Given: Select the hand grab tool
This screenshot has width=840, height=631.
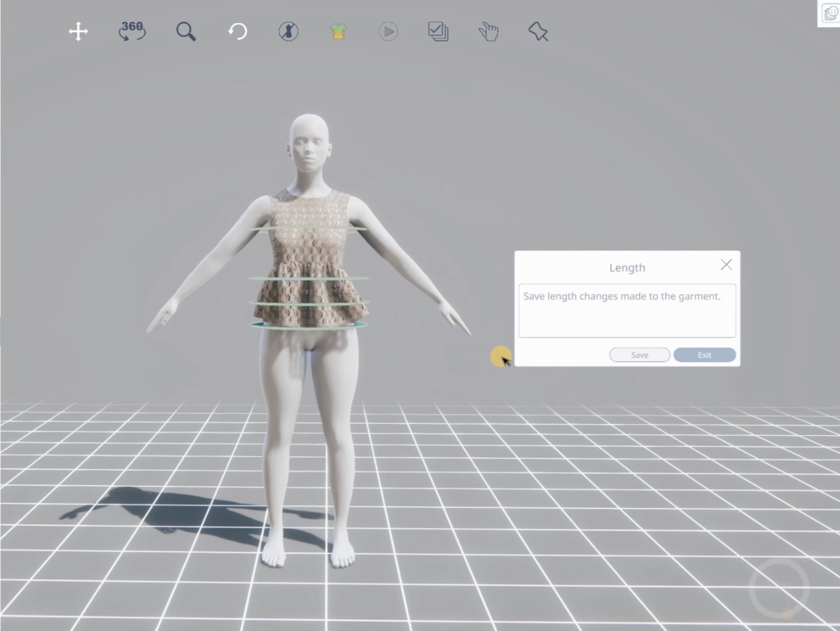Looking at the screenshot, I should click(488, 31).
